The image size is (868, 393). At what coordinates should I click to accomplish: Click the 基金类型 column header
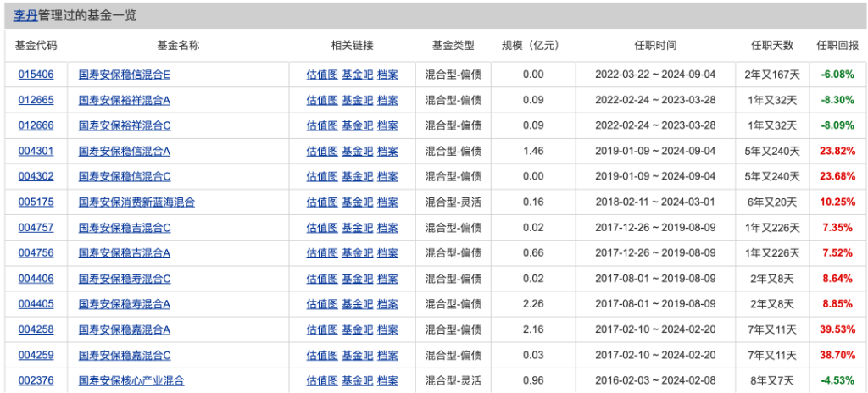point(453,46)
